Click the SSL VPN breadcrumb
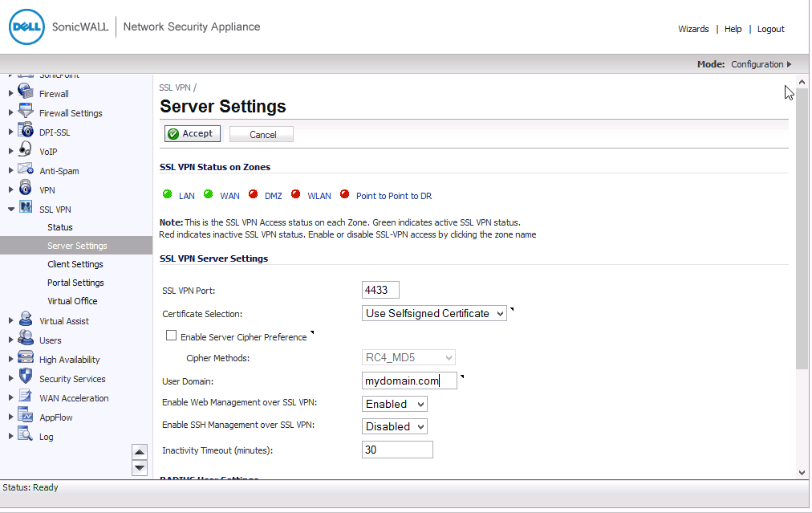Screen dimensions: 812x513 point(175,88)
